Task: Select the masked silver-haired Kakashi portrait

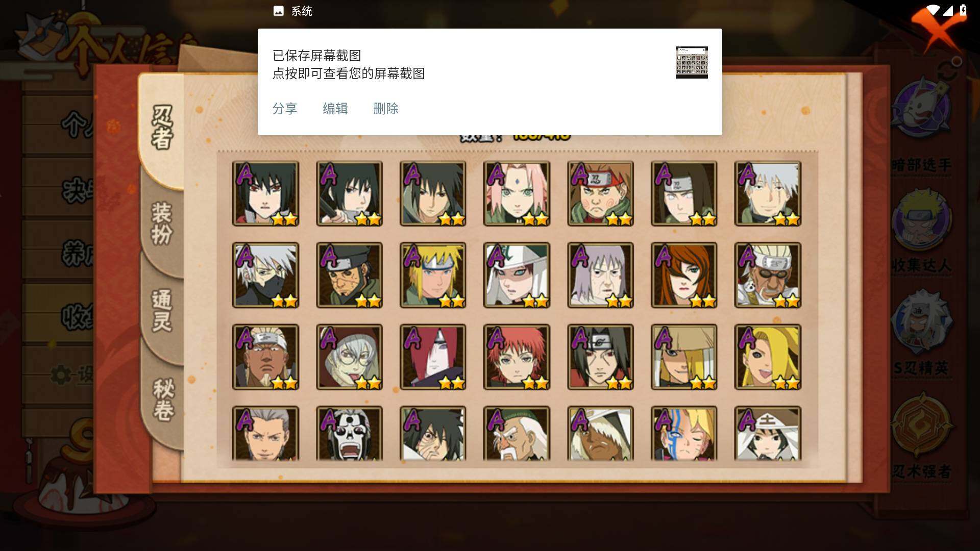Action: coord(265,275)
